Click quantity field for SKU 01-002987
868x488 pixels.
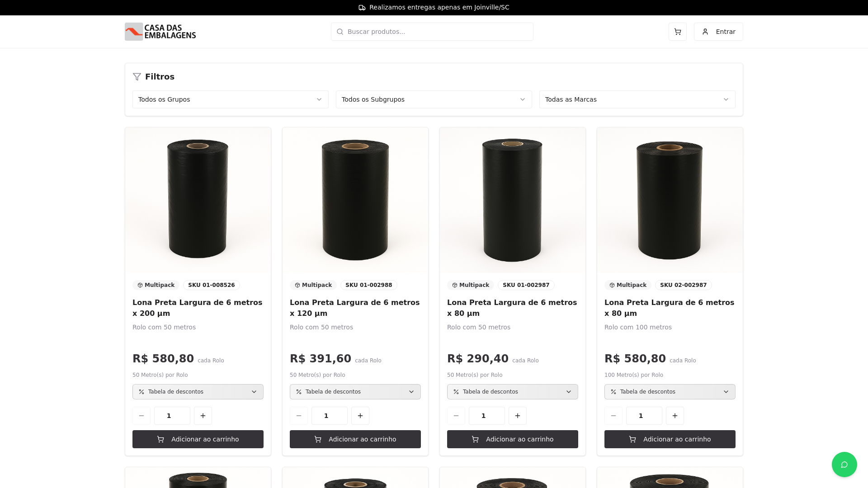point(486,416)
